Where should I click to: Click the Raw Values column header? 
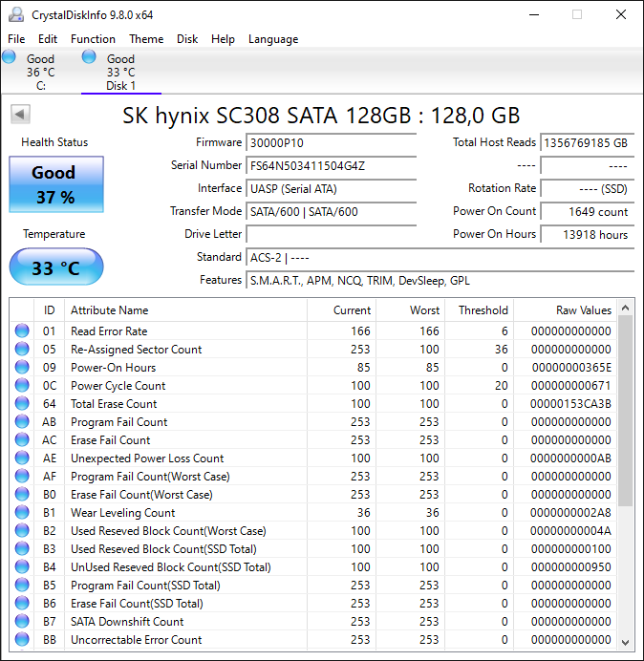[565, 310]
